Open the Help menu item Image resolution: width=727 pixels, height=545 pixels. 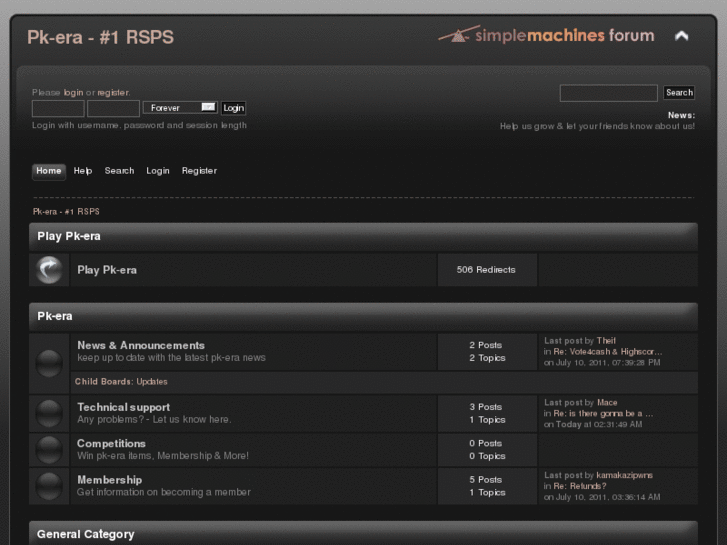(83, 171)
